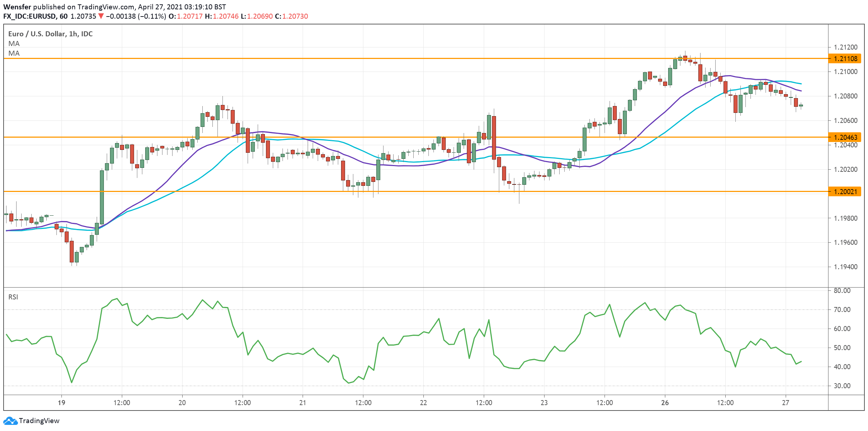Click the date label 22 on time axis
The width and height of the screenshot is (868, 431).
point(423,403)
